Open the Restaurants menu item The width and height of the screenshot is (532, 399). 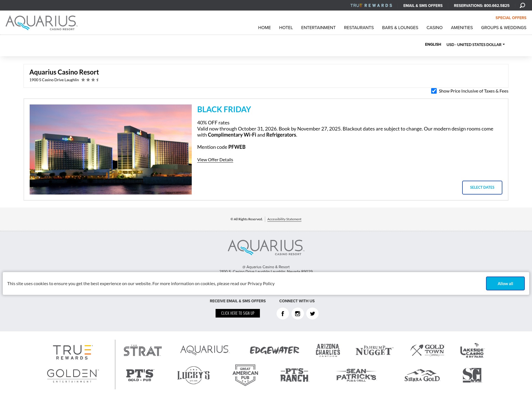coord(359,28)
